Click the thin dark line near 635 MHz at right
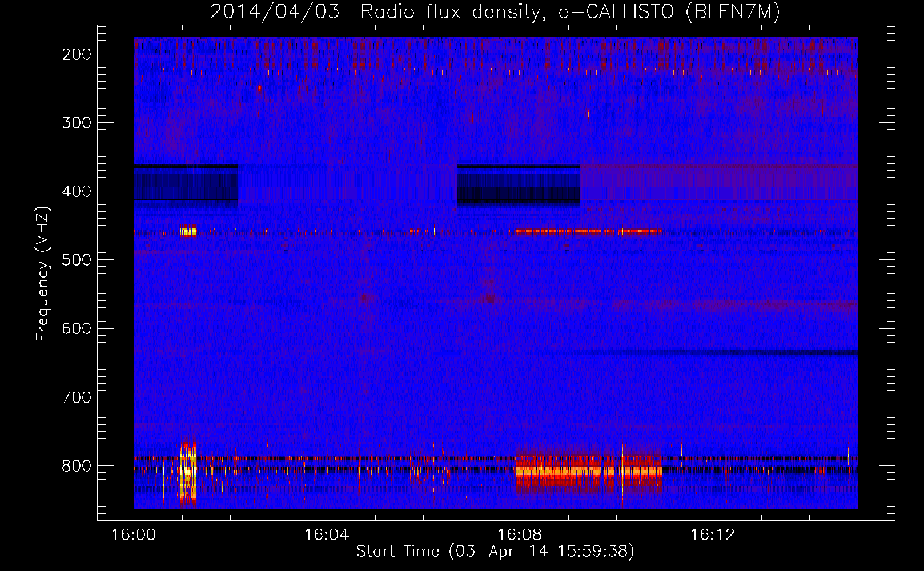The height and width of the screenshot is (571, 924). (720, 353)
